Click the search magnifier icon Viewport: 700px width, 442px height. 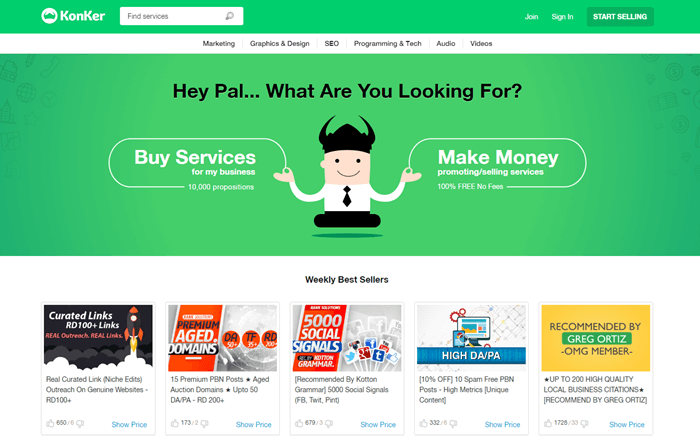pyautogui.click(x=229, y=16)
